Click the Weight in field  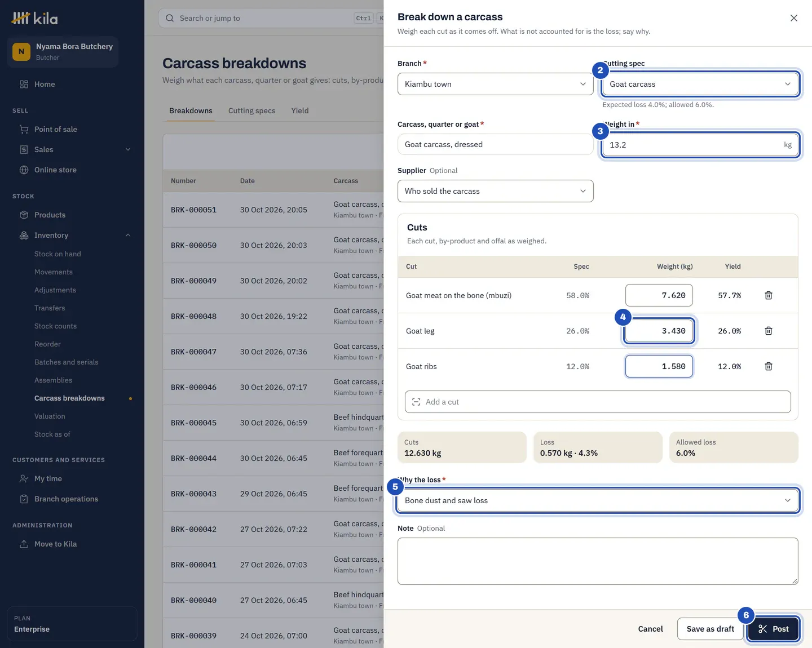point(700,145)
